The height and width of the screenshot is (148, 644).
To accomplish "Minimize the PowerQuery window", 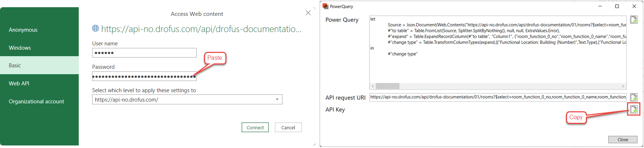I will [x=600, y=6].
